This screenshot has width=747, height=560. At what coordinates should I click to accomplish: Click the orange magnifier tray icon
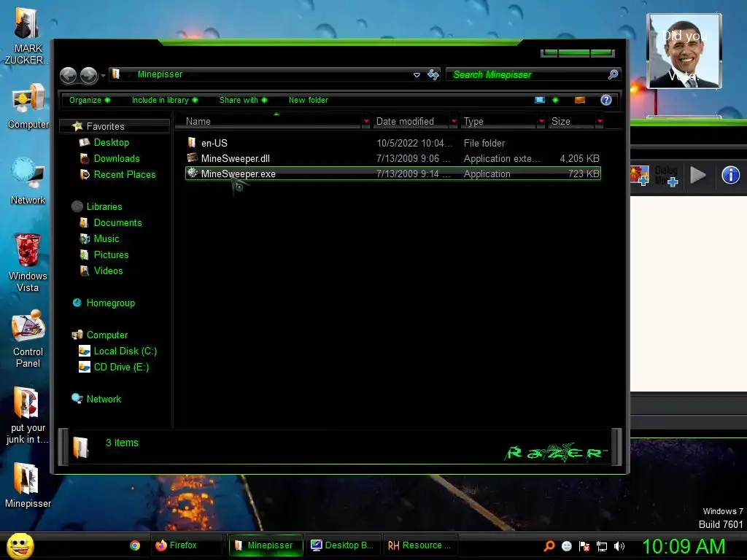549,546
